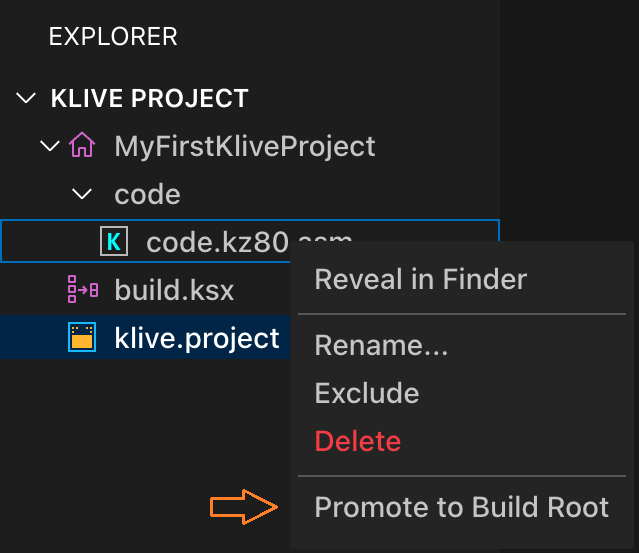Click the orange arrow pointing at Promote
This screenshot has width=639, height=553.
244,507
